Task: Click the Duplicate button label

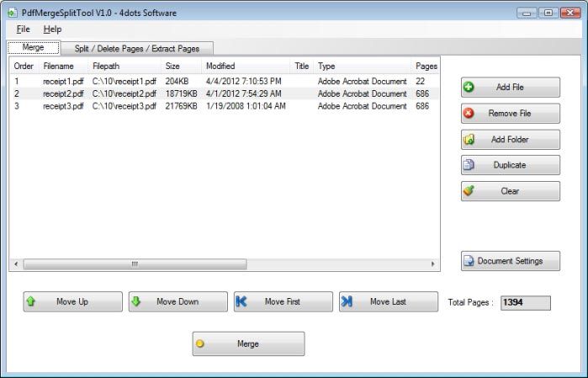Action: [510, 165]
